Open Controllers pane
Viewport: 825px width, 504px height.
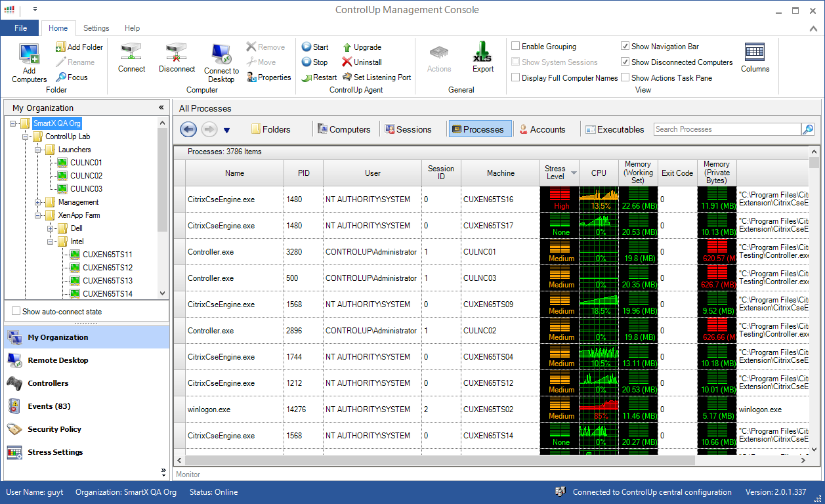[x=85, y=383]
